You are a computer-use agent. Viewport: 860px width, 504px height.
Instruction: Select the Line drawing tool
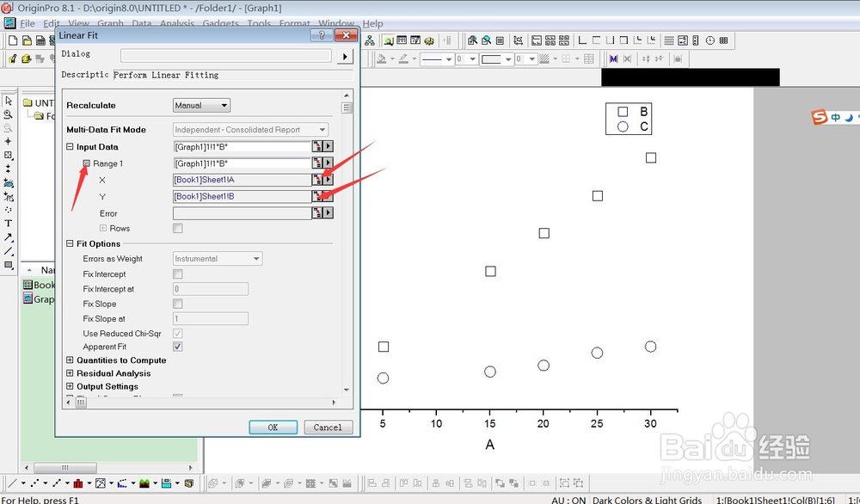pos(9,250)
